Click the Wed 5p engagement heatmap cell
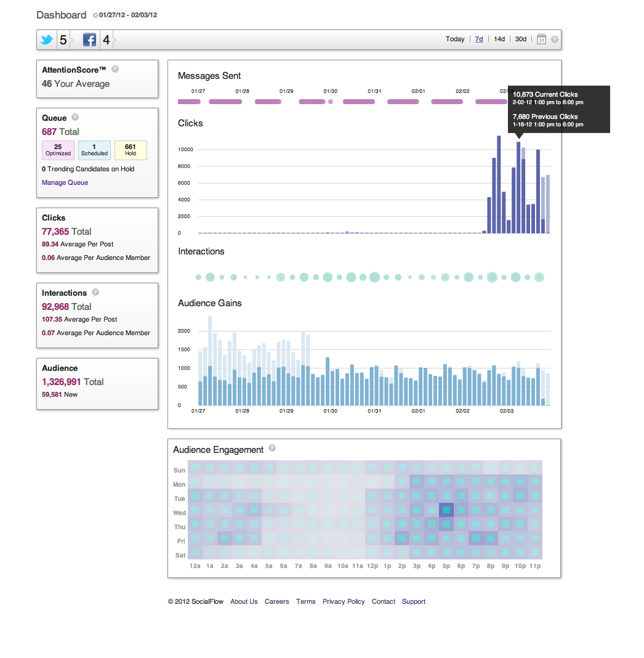644x658 pixels. point(446,510)
